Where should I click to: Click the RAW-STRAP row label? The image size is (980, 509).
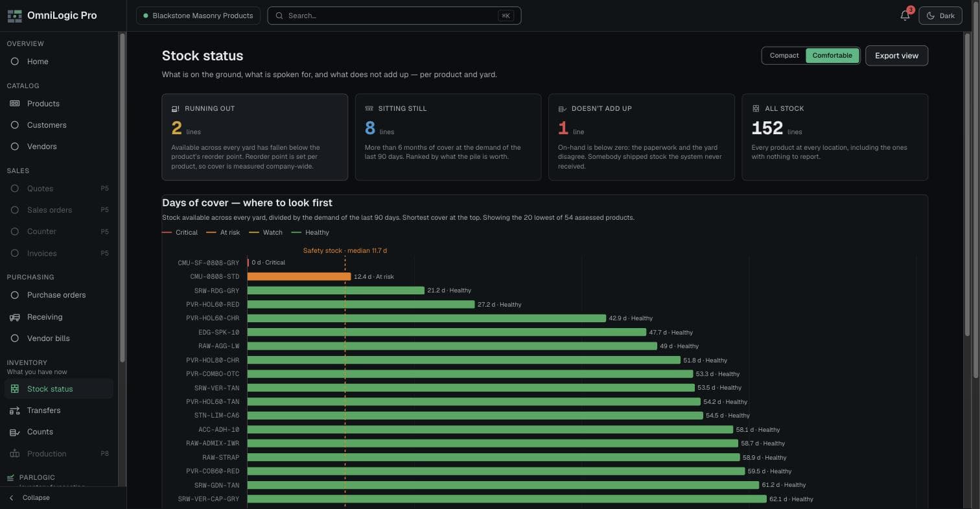coord(220,458)
